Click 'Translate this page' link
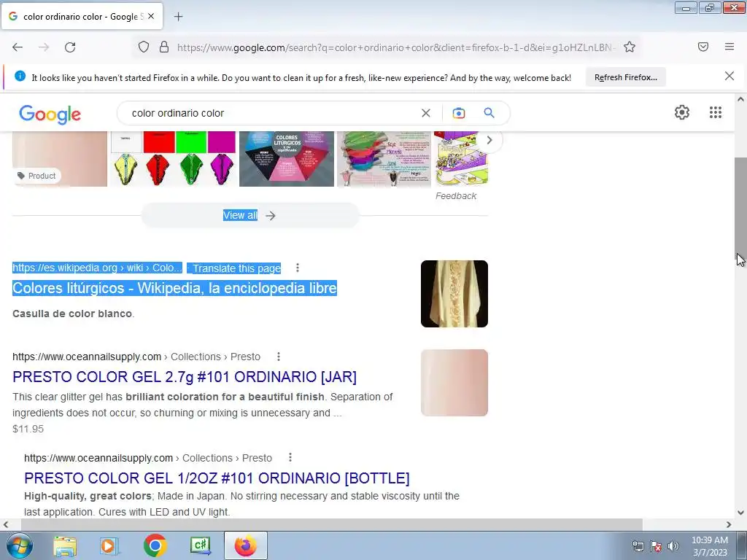 tap(237, 268)
